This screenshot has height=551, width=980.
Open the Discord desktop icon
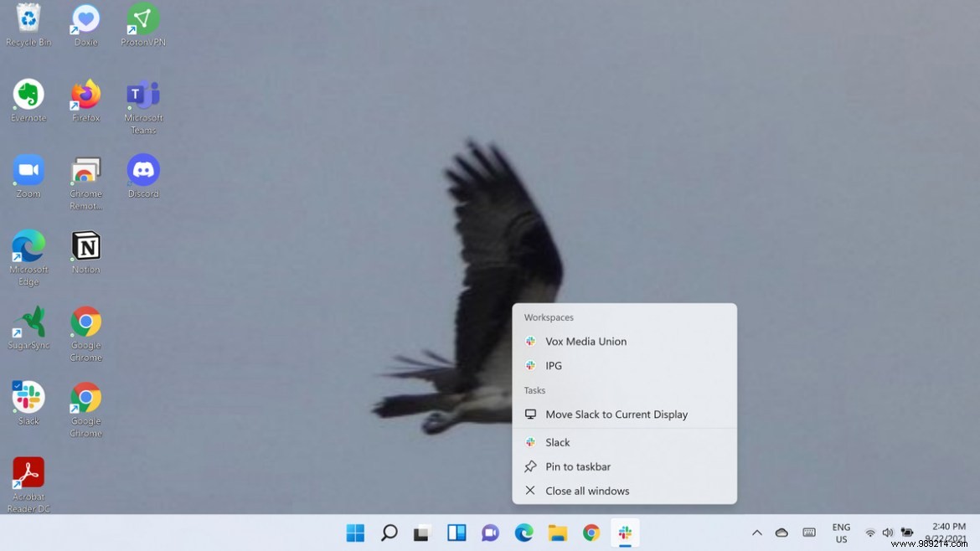point(142,169)
